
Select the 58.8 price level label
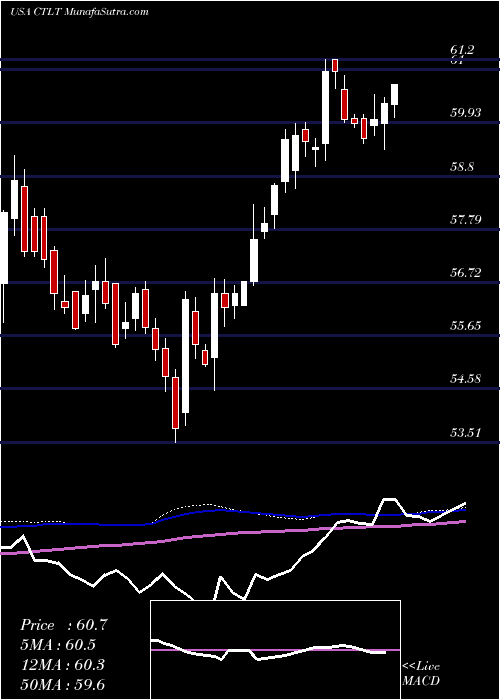463,167
